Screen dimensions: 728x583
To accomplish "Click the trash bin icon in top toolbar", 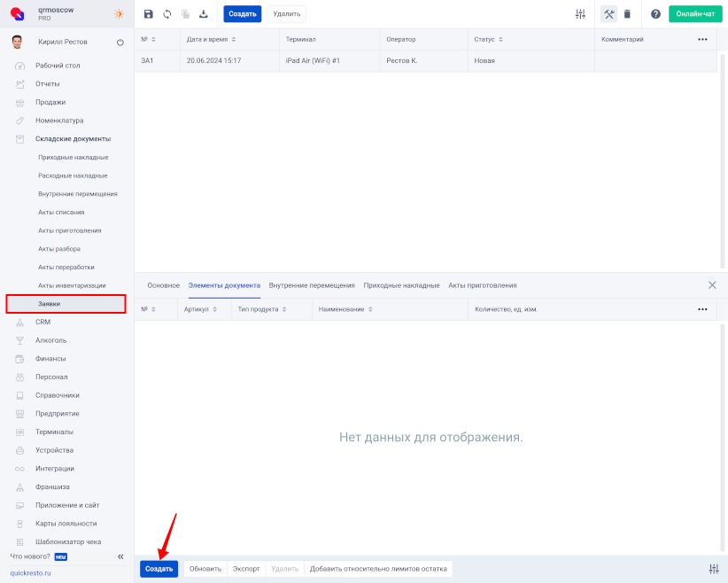I will (627, 14).
